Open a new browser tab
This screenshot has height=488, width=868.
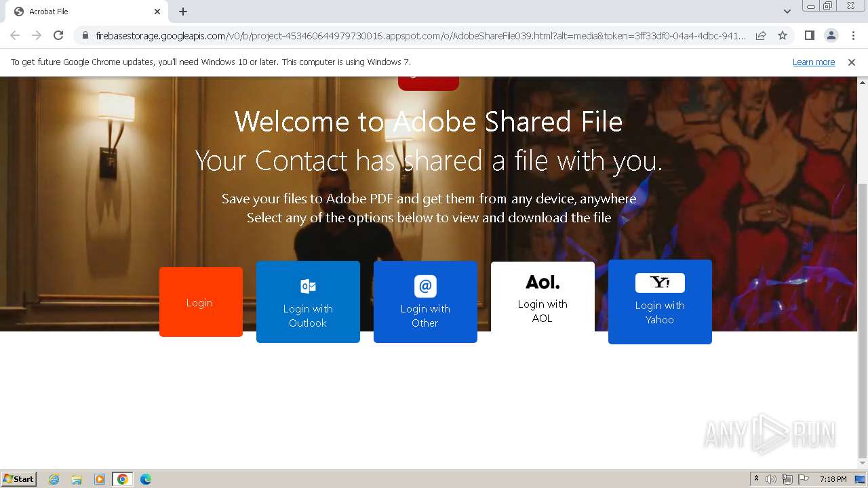tap(183, 12)
